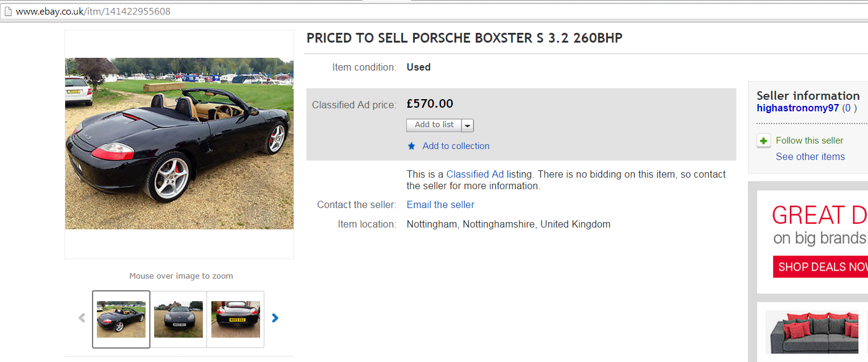The image size is (868, 362).
Task: Expand the Add to list dropdown arrow
Action: click(x=467, y=125)
